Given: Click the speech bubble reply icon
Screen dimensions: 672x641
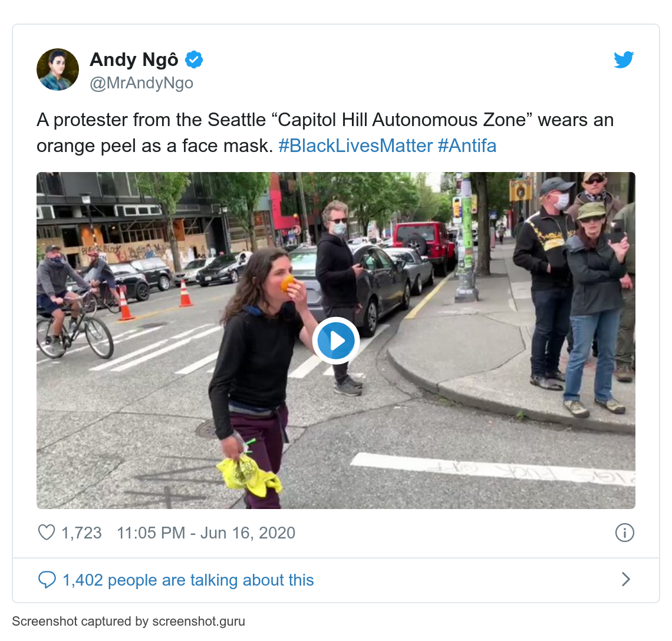Looking at the screenshot, I should point(47,580).
